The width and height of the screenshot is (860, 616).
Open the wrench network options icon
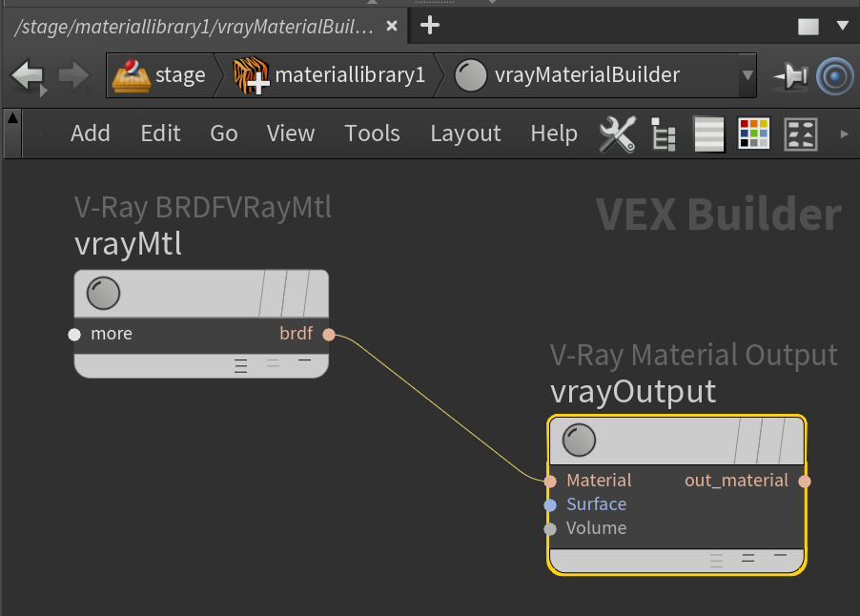618,133
